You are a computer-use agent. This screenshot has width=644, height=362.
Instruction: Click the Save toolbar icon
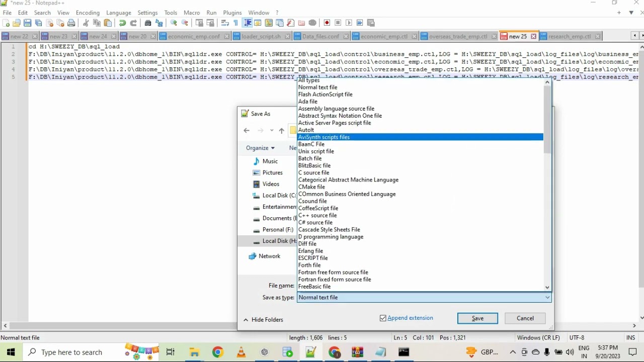(x=28, y=23)
